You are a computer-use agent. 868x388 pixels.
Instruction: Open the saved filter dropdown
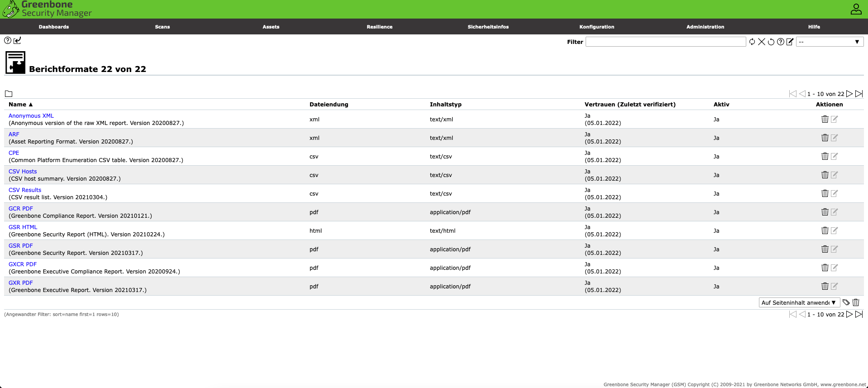pyautogui.click(x=830, y=42)
